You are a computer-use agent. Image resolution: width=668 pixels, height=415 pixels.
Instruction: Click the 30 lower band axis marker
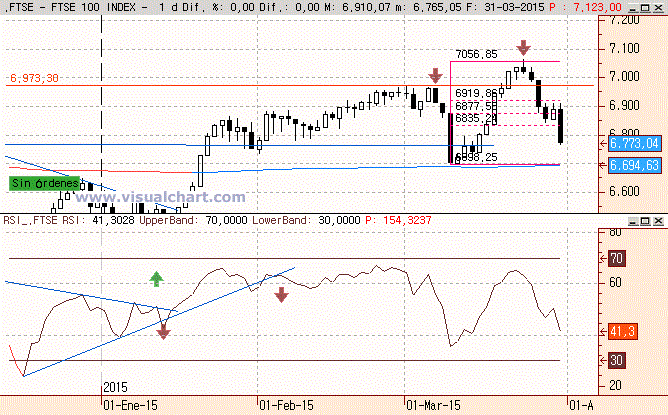(x=616, y=360)
